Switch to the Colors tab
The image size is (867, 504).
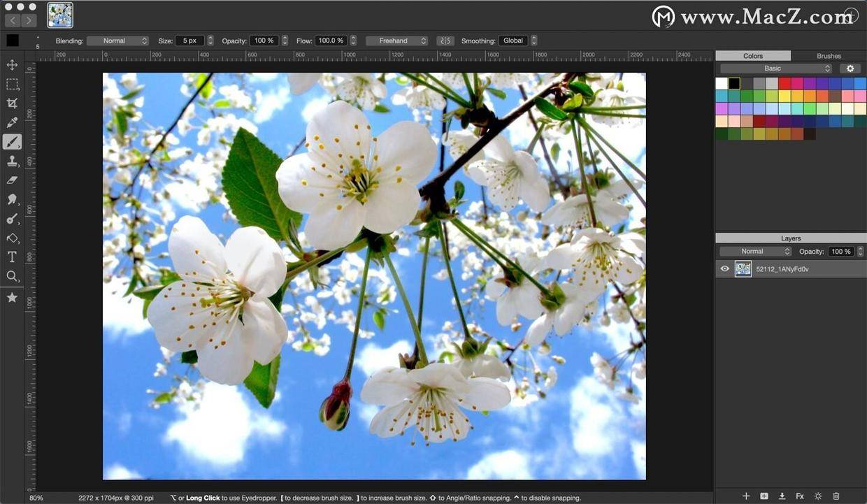click(752, 55)
